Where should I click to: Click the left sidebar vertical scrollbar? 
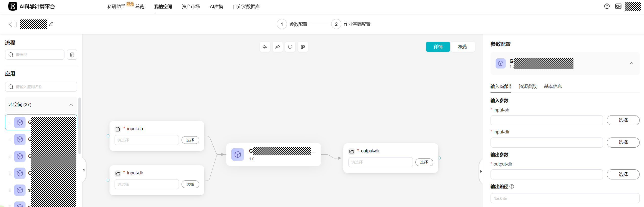pos(80,126)
